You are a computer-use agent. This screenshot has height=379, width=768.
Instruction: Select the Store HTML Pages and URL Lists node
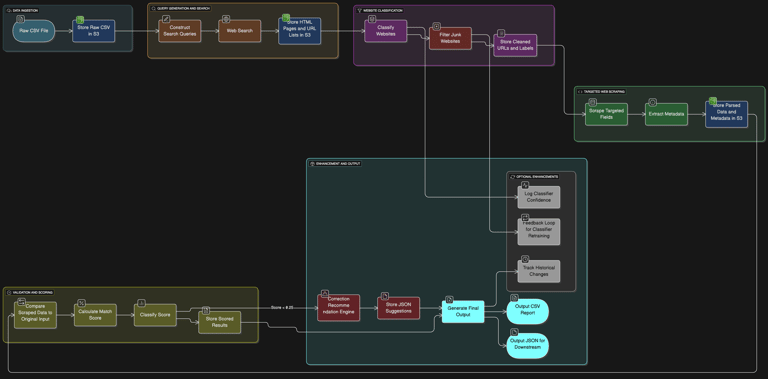coord(300,31)
